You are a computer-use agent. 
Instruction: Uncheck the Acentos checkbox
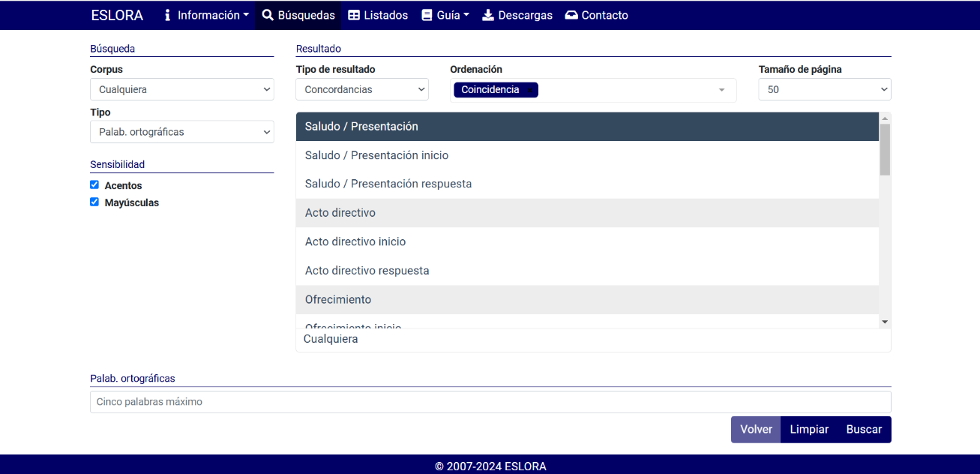(94, 184)
